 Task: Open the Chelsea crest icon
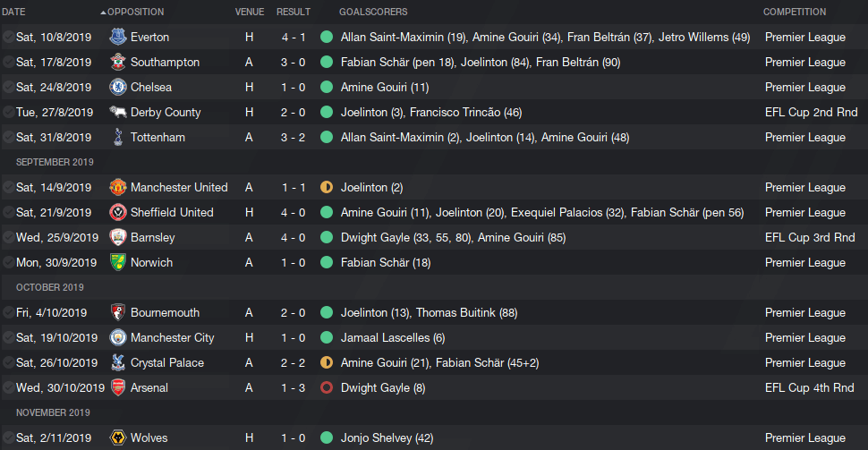(117, 87)
